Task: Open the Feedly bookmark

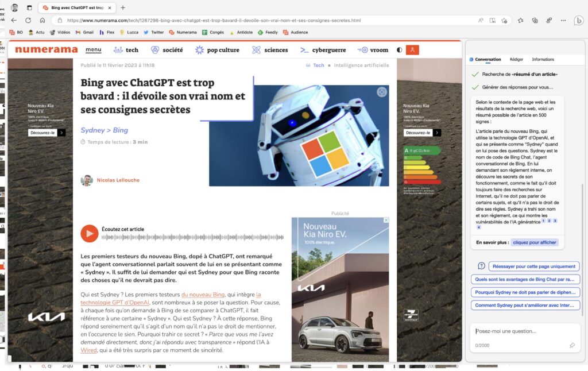Action: click(x=268, y=32)
